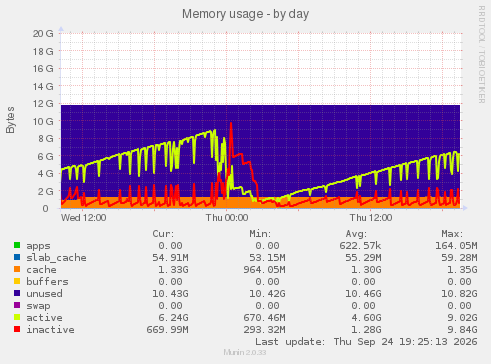The width and height of the screenshot is (491, 364).
Task: Click slab_cache Min value 53.15M
Action: (x=267, y=258)
